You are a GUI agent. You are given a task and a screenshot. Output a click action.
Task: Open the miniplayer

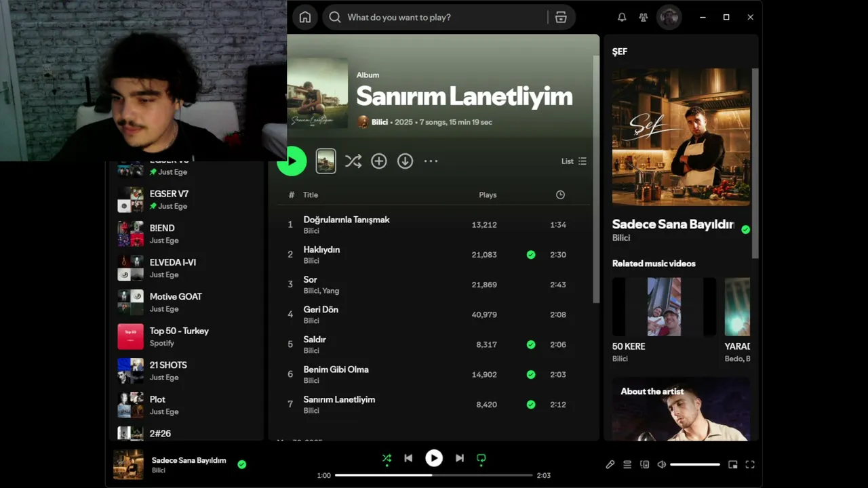coord(733,464)
